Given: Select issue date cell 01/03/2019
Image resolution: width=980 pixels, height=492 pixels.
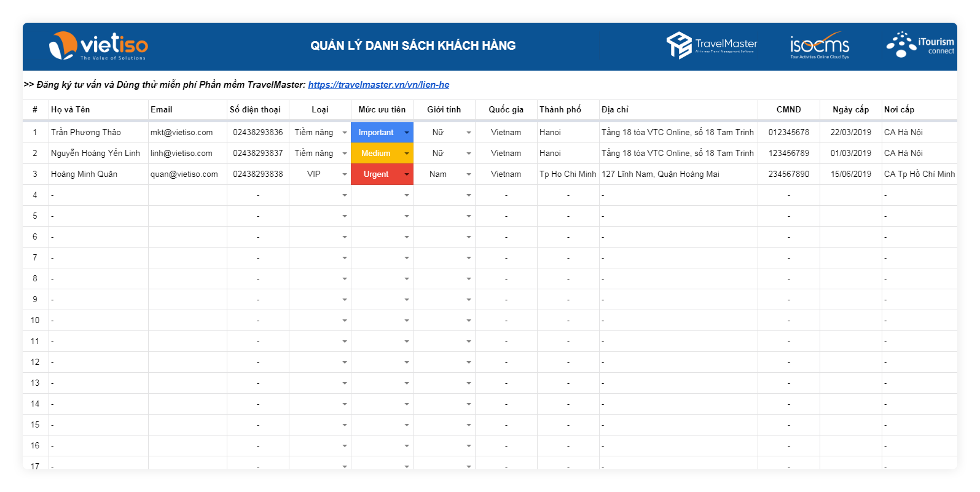Looking at the screenshot, I should pos(851,154).
